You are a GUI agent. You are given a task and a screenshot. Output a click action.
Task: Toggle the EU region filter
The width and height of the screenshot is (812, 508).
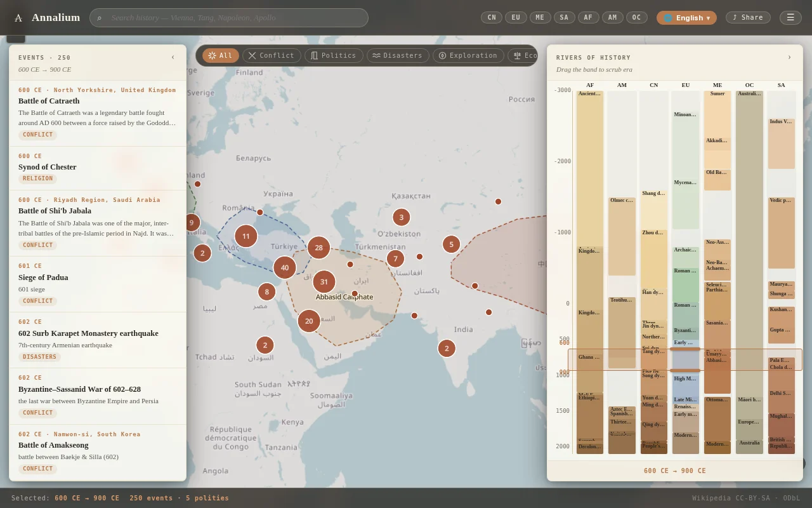click(516, 18)
